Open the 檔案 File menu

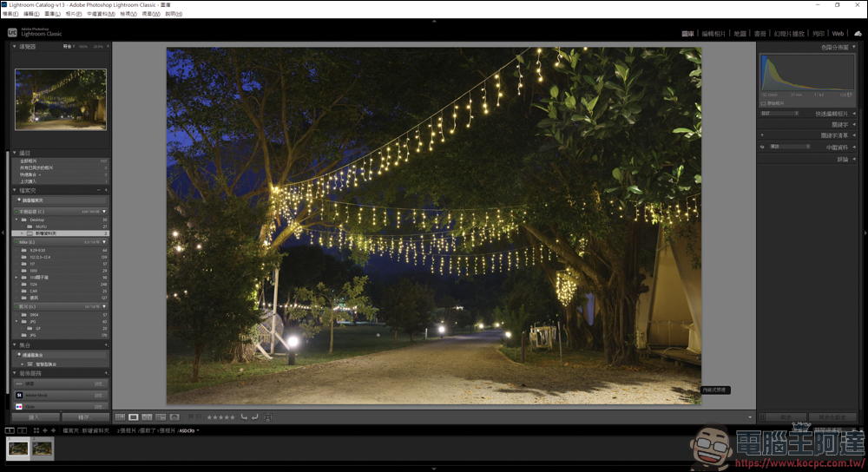(10, 14)
